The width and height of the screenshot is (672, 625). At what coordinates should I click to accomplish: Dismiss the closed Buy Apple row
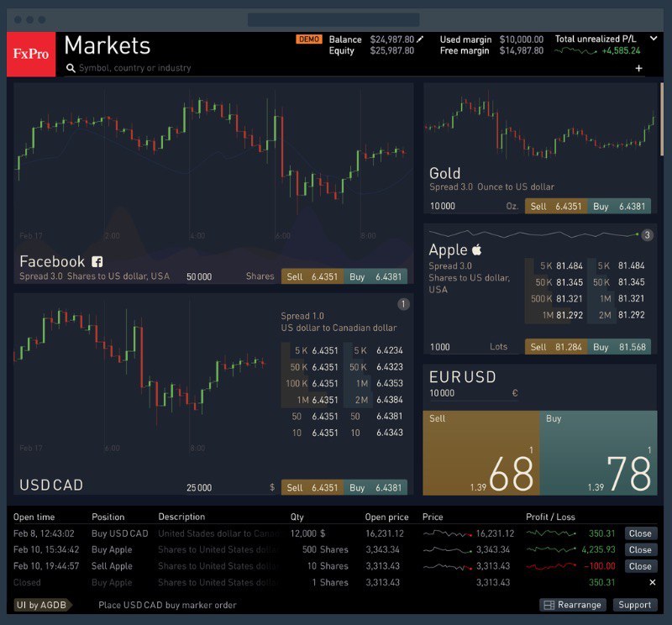[x=653, y=582]
